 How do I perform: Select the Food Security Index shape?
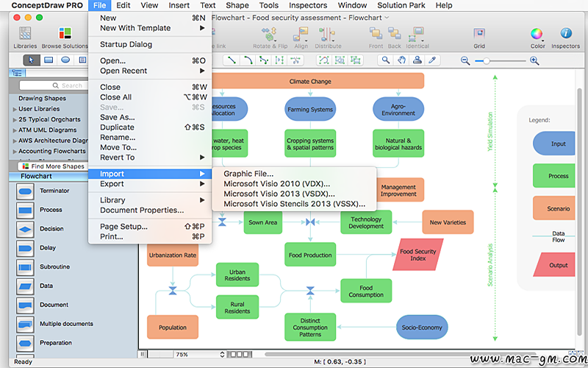pyautogui.click(x=417, y=255)
